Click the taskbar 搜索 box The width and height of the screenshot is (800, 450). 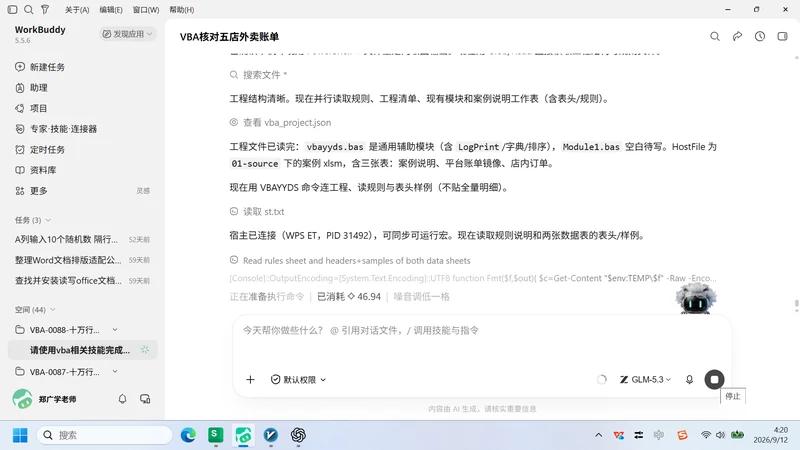[104, 435]
